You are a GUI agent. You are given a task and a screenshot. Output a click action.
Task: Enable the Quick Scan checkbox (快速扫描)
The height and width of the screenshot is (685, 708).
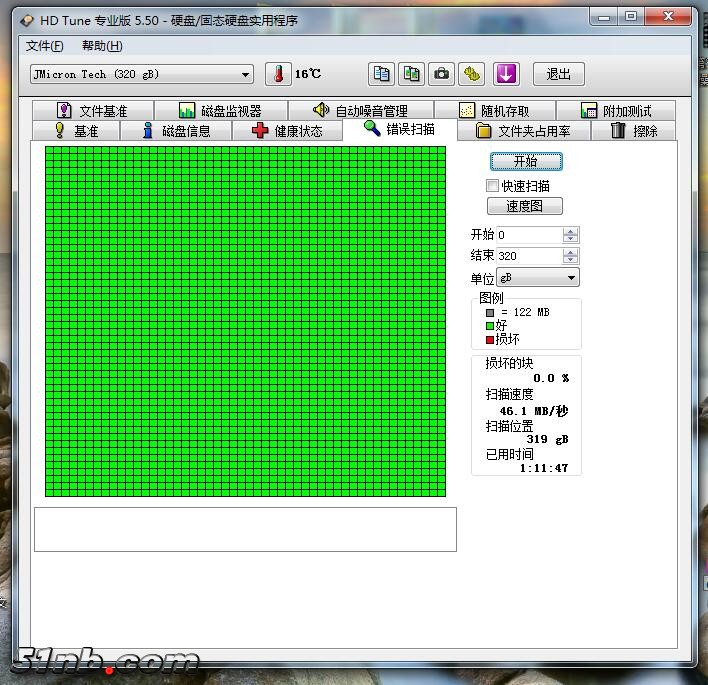[492, 186]
